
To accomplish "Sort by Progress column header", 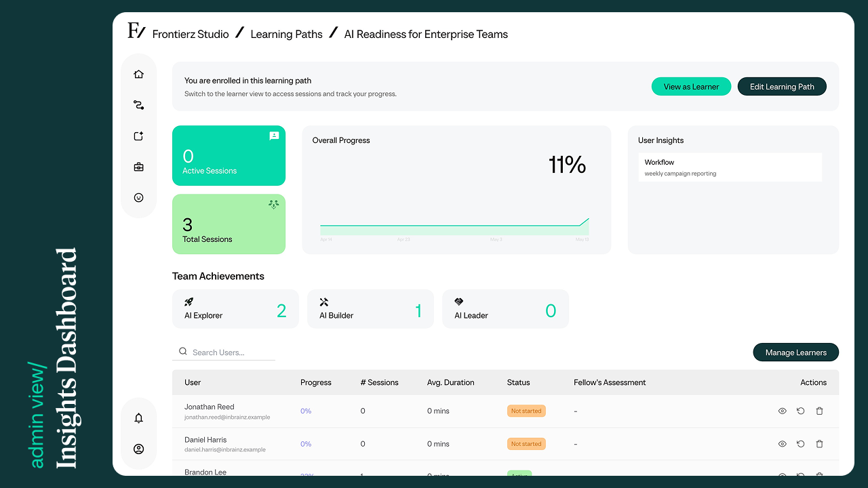I will pos(316,382).
